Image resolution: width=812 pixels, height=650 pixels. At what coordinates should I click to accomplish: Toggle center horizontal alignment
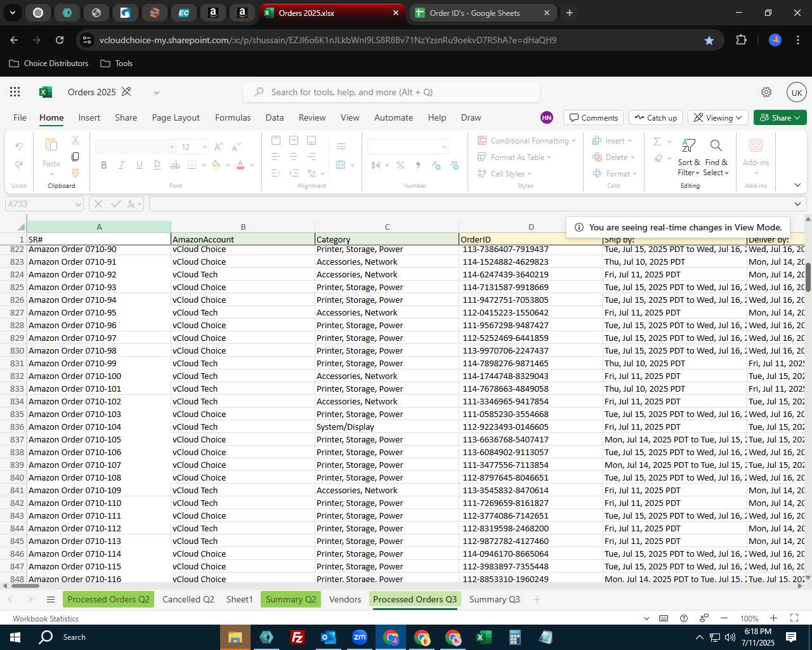tap(294, 156)
